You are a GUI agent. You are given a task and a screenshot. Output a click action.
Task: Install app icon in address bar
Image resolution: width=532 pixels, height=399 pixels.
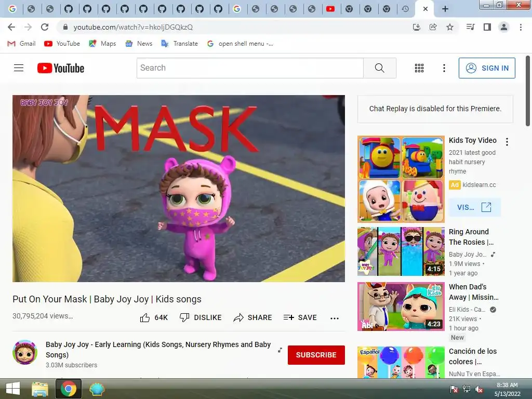pyautogui.click(x=416, y=27)
